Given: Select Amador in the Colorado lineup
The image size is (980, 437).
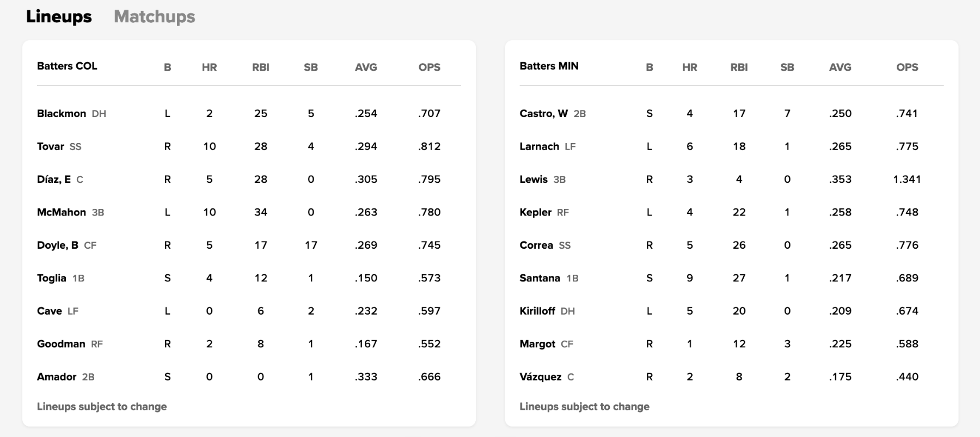Looking at the screenshot, I should 57,377.
